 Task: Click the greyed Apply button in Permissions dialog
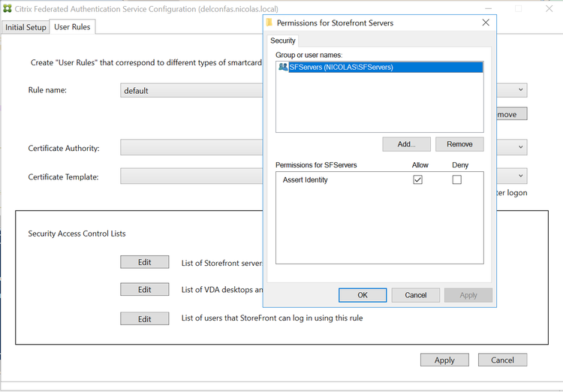coord(468,295)
